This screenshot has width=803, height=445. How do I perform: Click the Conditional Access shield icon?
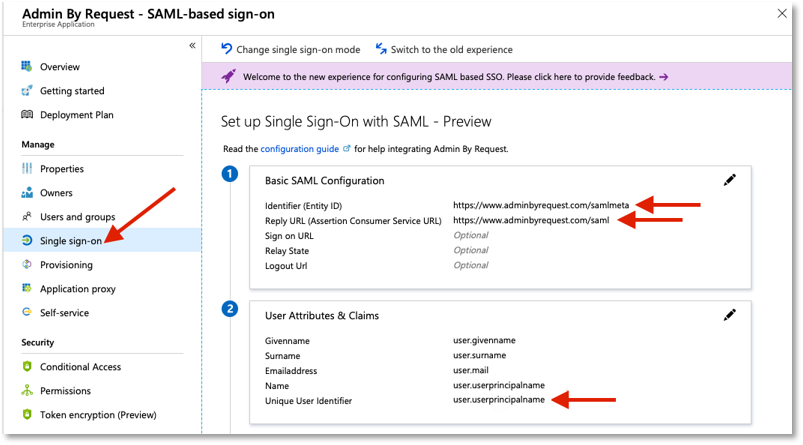point(27,366)
